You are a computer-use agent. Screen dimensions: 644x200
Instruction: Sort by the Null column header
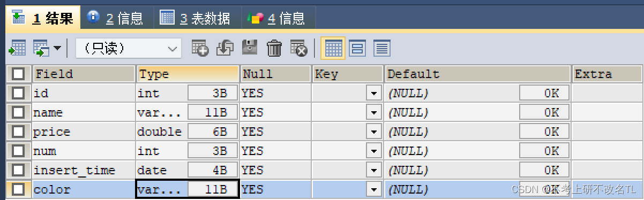275,74
